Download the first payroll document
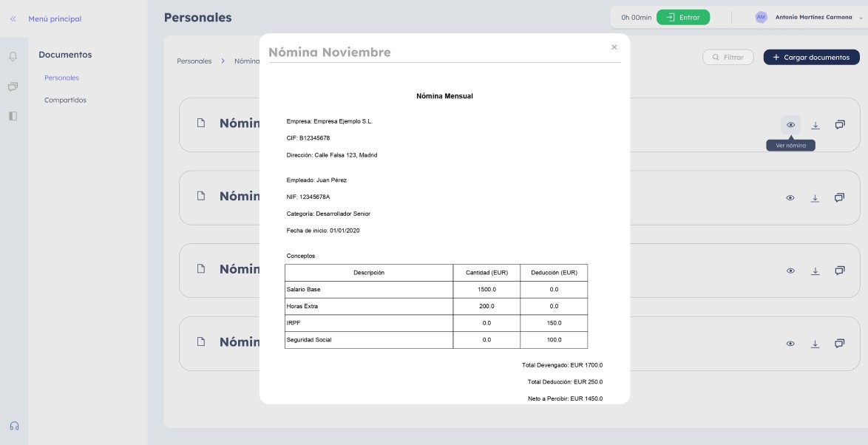The height and width of the screenshot is (445, 868). 816,125
